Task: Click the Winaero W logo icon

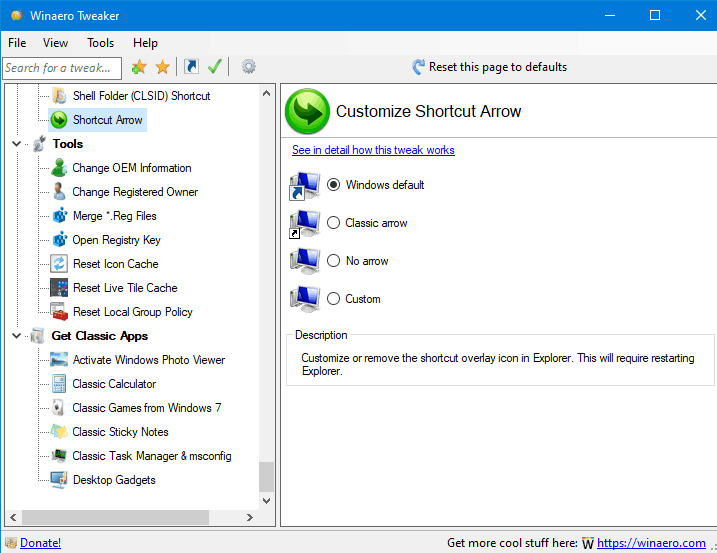Action: pyautogui.click(x=588, y=543)
